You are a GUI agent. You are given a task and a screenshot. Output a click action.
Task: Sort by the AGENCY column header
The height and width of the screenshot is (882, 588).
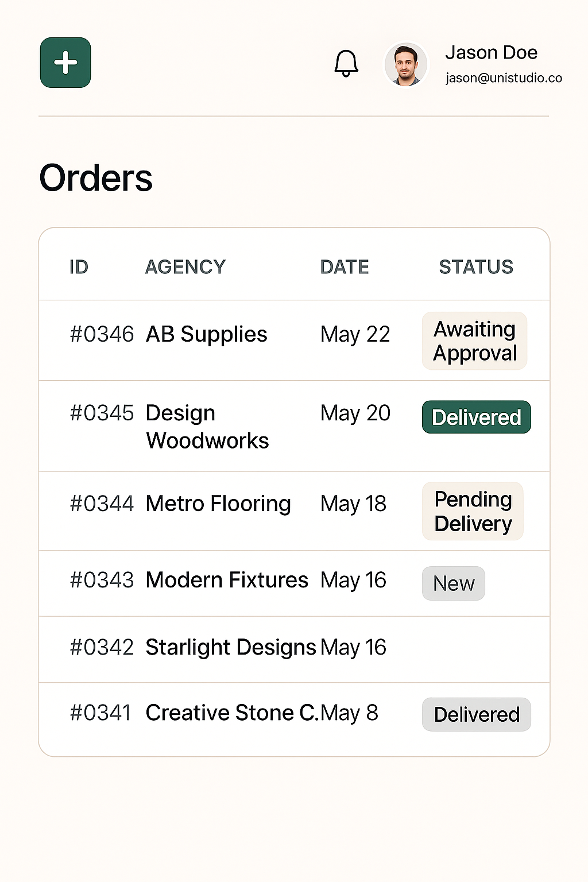click(185, 267)
